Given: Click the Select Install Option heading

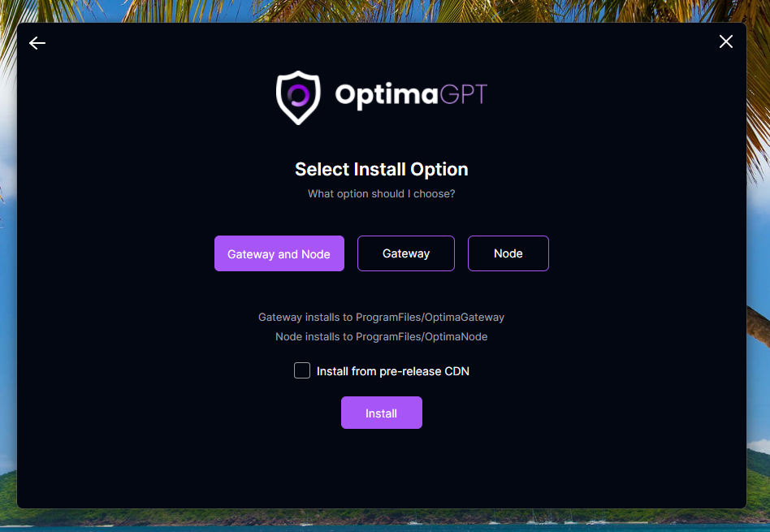Looking at the screenshot, I should click(381, 169).
